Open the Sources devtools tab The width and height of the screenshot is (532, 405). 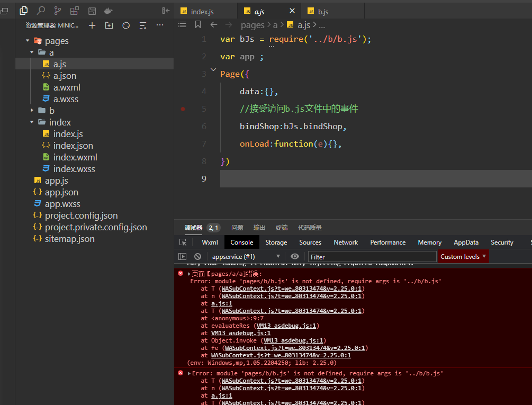[310, 242]
